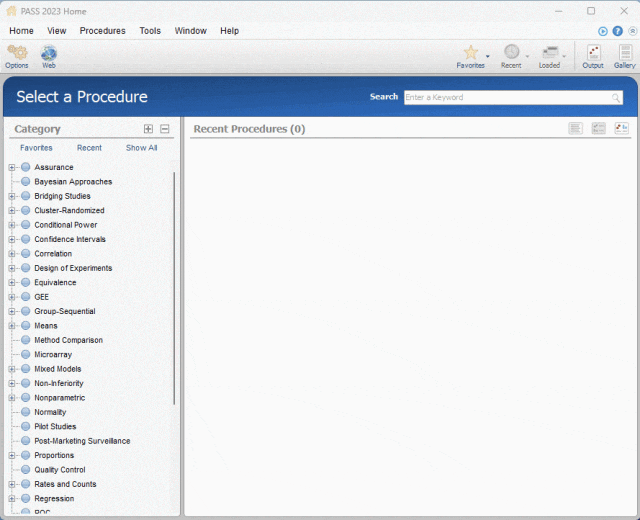Expand the Conditional Power node
This screenshot has height=520, width=640.
(x=12, y=225)
